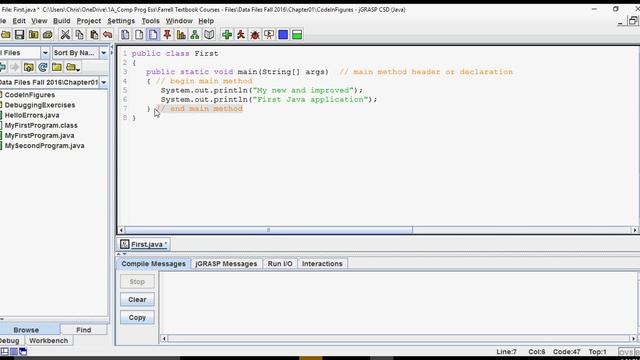This screenshot has height=360, width=640.
Task: Switch to the Interactions tab
Action: pyautogui.click(x=322, y=264)
